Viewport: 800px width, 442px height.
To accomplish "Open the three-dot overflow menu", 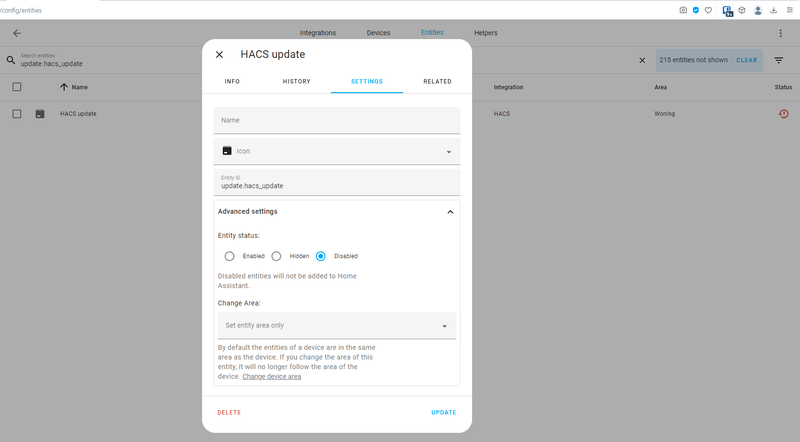I will coord(781,33).
